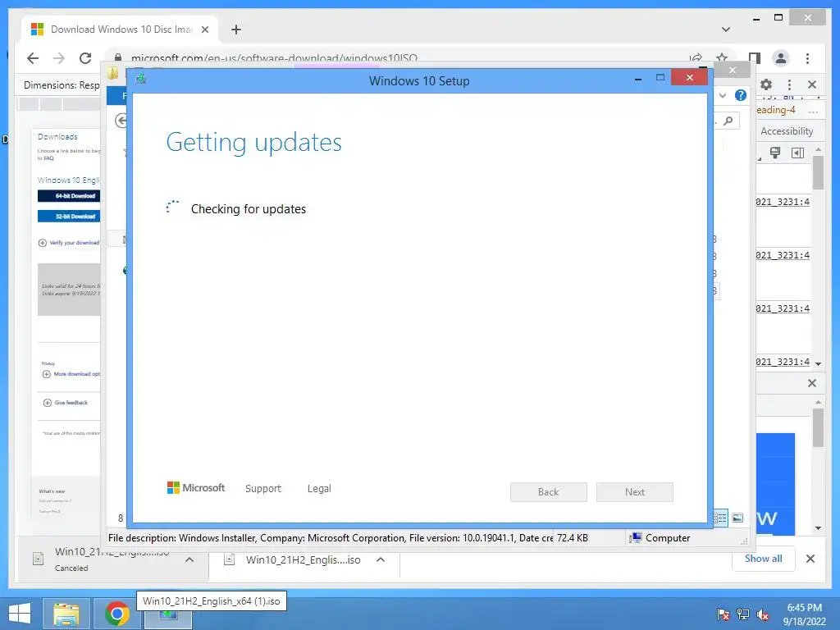
Task: Close the Chrome downloads bar
Action: (810, 559)
